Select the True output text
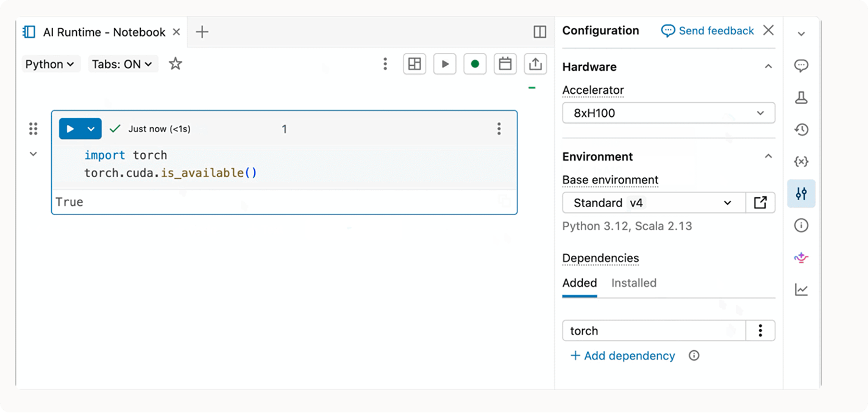Image resolution: width=868 pixels, height=413 pixels. (69, 202)
